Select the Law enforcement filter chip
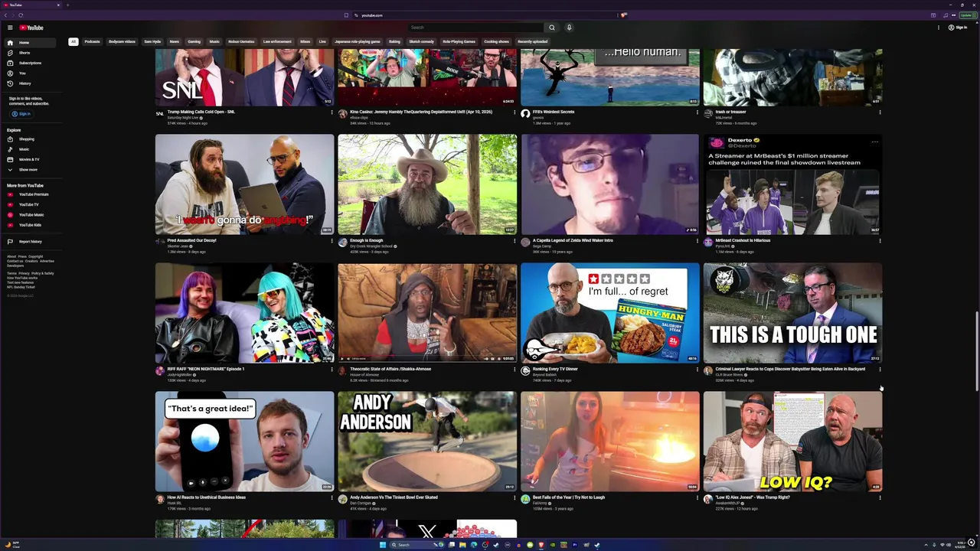This screenshot has height=551, width=980. (277, 41)
